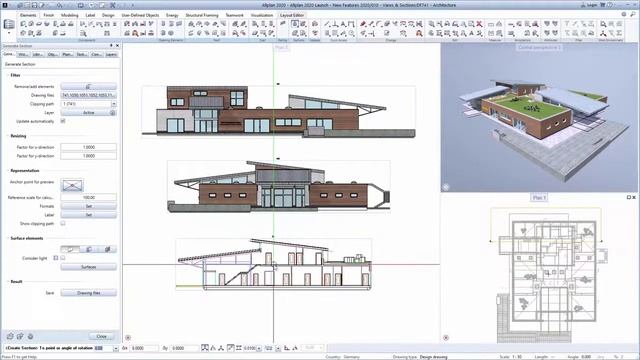Click viewport options icon in Plan 1 window

point(446,338)
